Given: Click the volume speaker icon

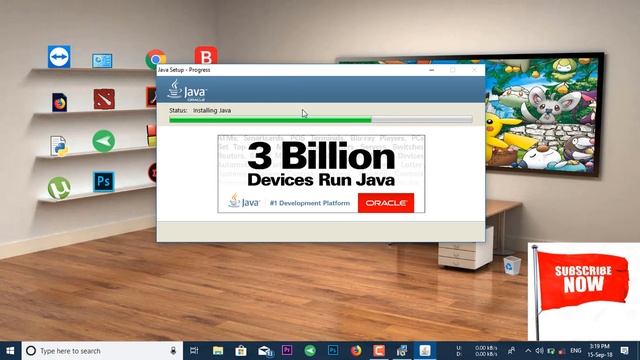Looking at the screenshot, I should tap(539, 351).
